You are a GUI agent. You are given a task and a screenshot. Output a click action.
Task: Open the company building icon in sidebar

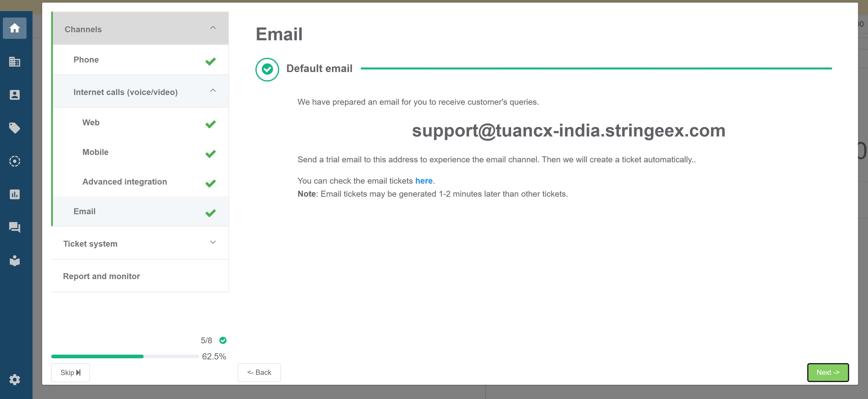(x=15, y=61)
